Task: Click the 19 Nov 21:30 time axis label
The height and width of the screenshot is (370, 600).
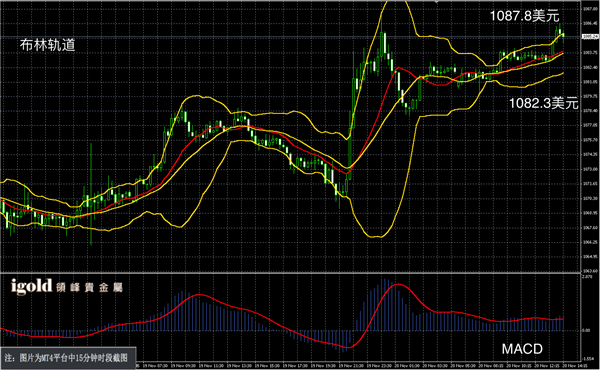Action: (x=351, y=366)
